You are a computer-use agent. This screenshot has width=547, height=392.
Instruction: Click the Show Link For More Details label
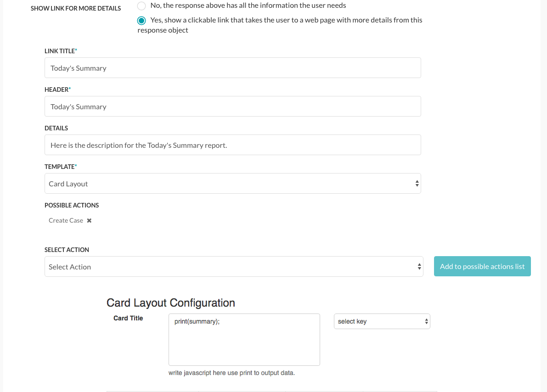[x=76, y=8]
